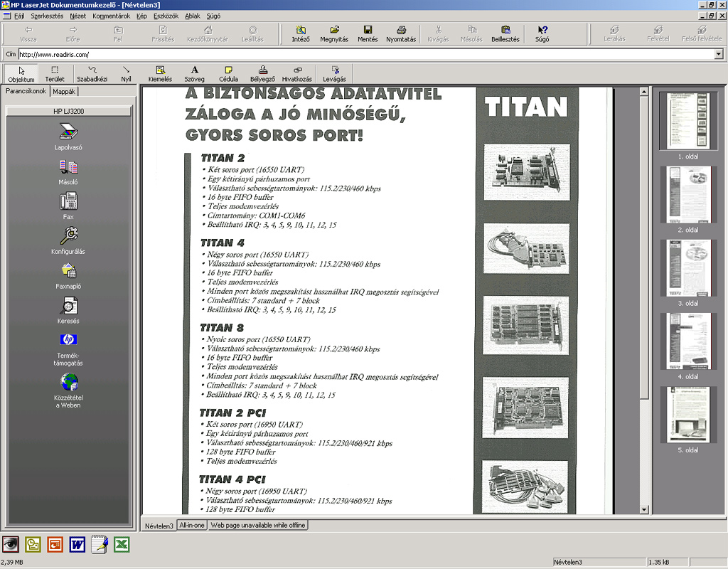Click the document scroll down arrow

point(644,509)
